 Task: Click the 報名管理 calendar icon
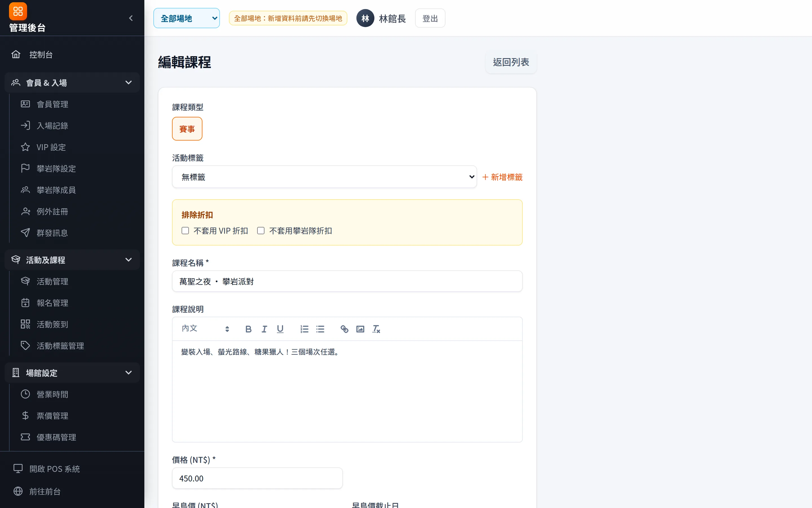tap(25, 303)
